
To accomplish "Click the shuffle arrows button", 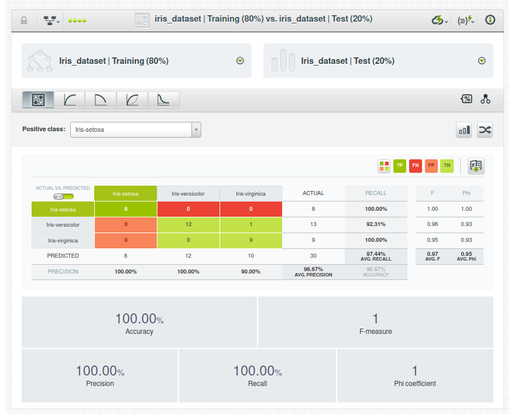I will coord(485,130).
